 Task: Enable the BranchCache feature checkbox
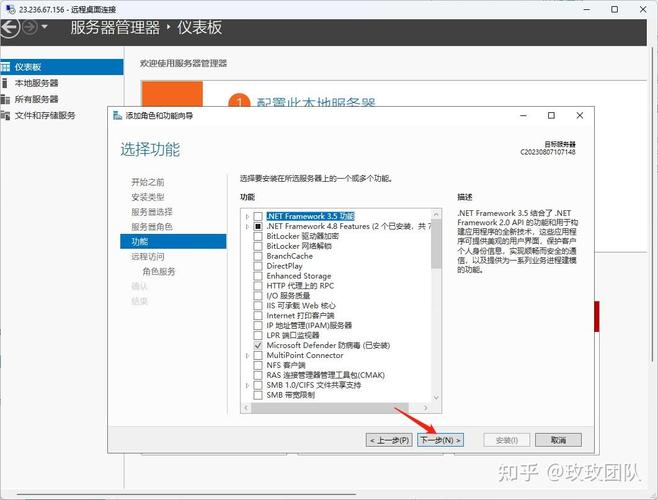tap(258, 256)
